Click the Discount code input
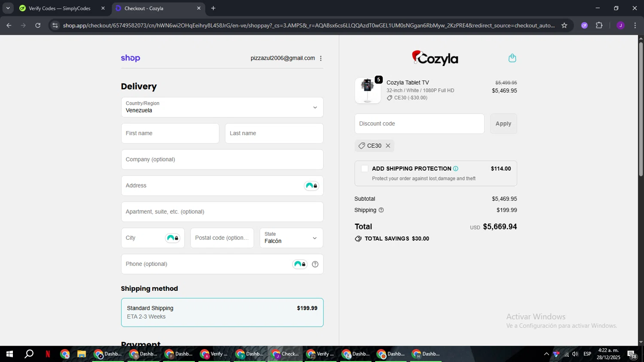The image size is (644, 362). [419, 124]
